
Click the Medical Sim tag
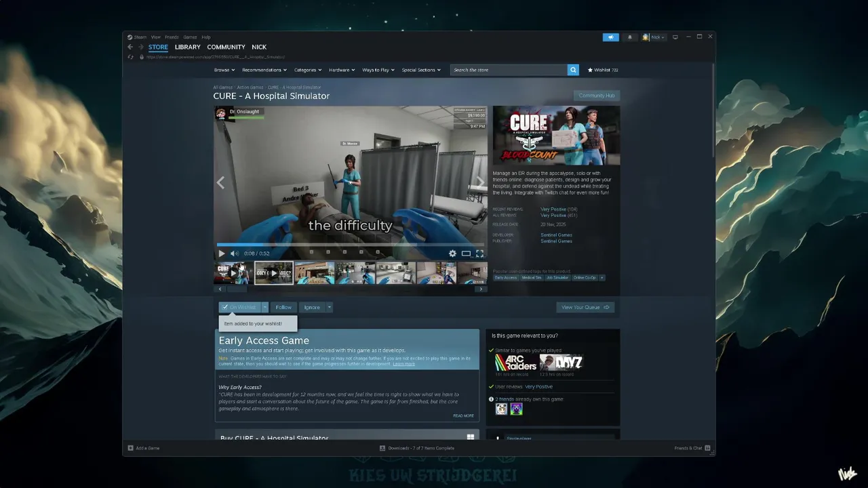[x=532, y=278]
